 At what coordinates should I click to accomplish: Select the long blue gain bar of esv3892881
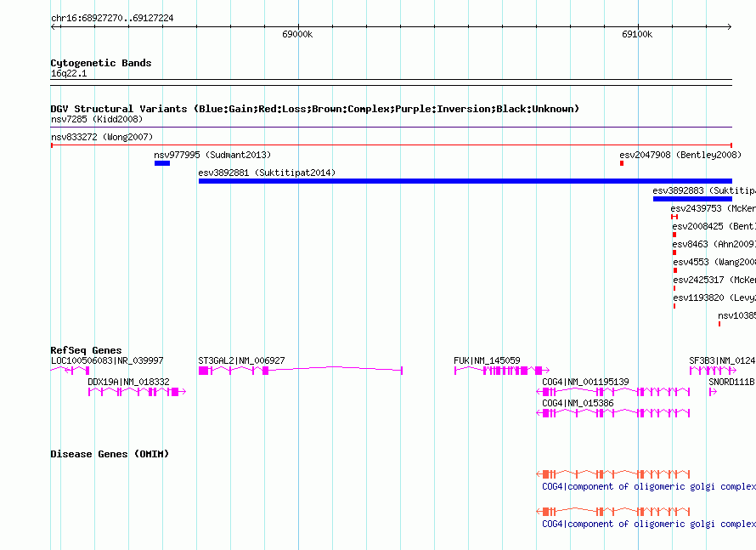[x=465, y=181]
